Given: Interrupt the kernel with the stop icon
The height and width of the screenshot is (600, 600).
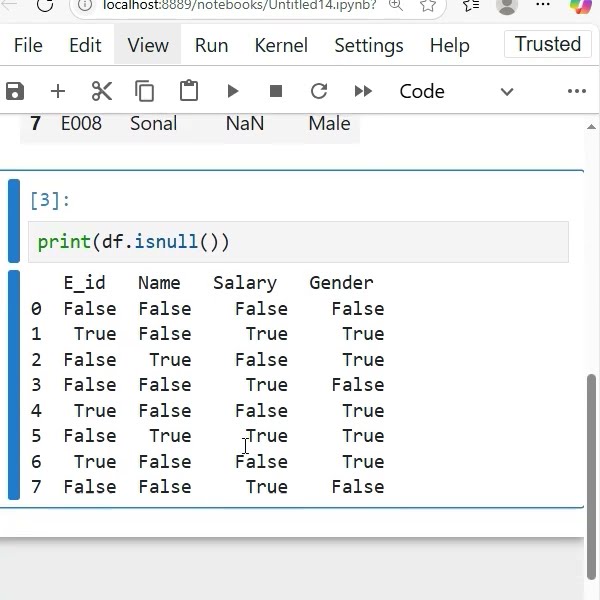Looking at the screenshot, I should (x=276, y=91).
